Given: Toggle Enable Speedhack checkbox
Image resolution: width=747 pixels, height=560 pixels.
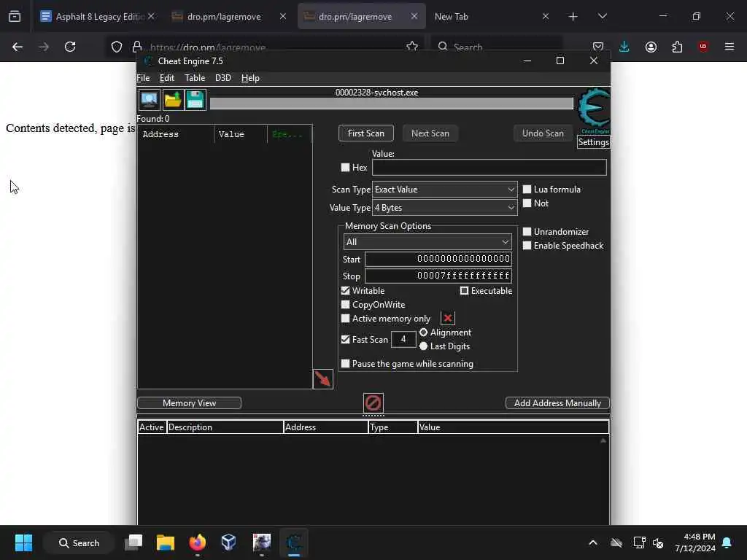Looking at the screenshot, I should pyautogui.click(x=527, y=245).
